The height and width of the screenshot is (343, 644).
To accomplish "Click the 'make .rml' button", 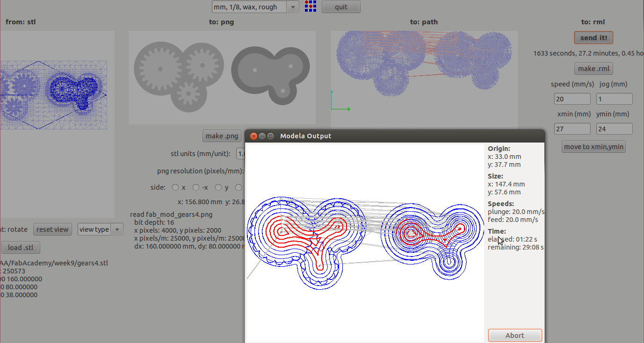I will 593,69.
